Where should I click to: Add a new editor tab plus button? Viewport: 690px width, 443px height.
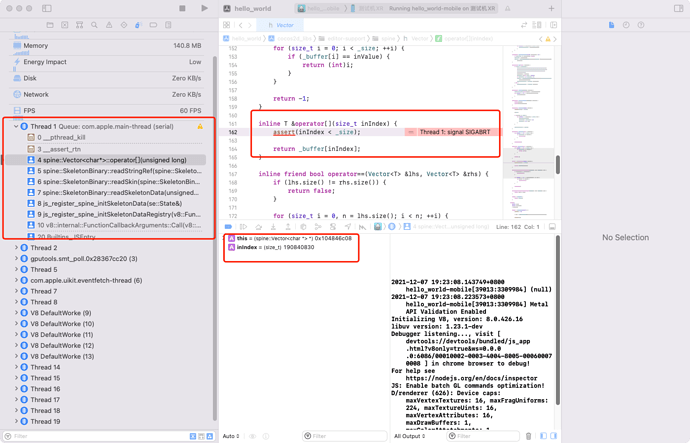(551, 8)
